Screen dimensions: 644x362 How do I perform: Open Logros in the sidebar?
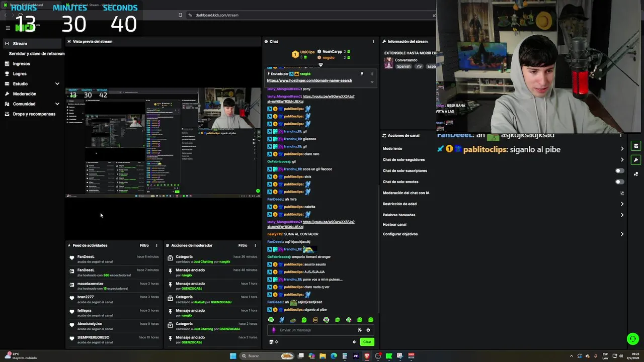click(x=32, y=74)
